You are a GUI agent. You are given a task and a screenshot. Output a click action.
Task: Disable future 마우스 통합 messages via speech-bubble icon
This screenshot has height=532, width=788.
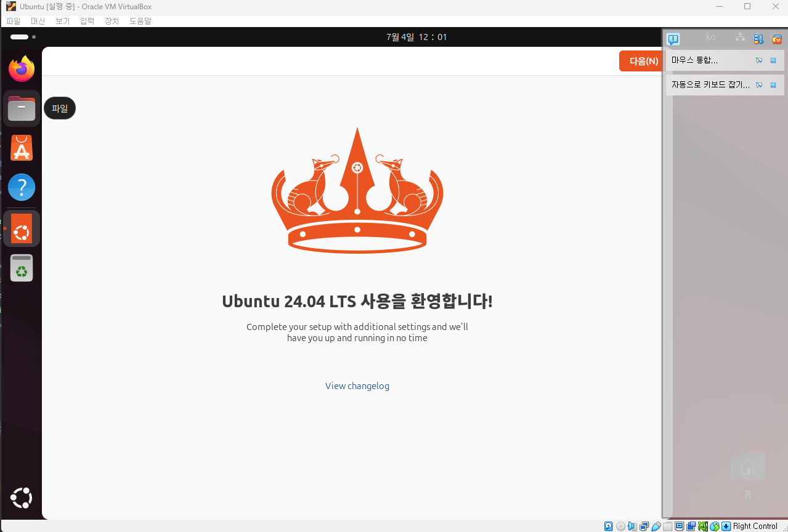coord(759,60)
